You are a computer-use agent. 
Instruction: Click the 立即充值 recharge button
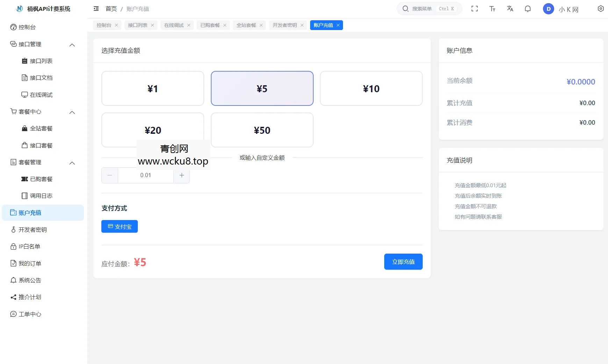(x=403, y=261)
